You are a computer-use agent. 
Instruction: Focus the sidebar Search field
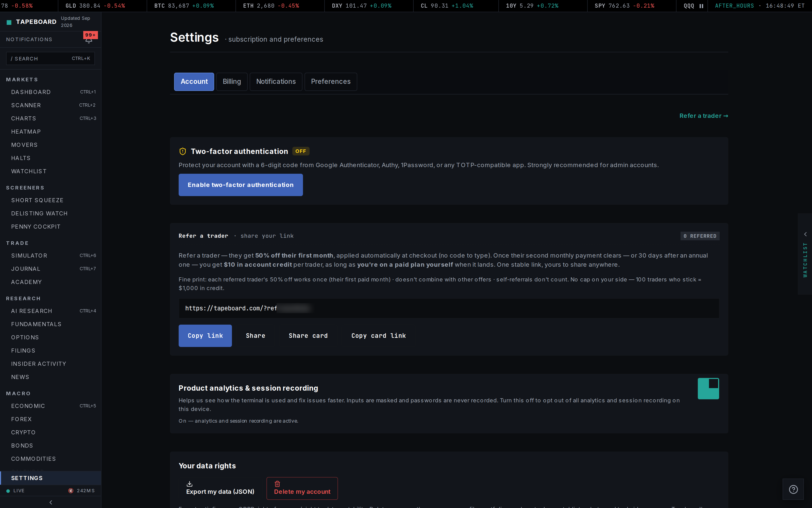[x=50, y=58]
